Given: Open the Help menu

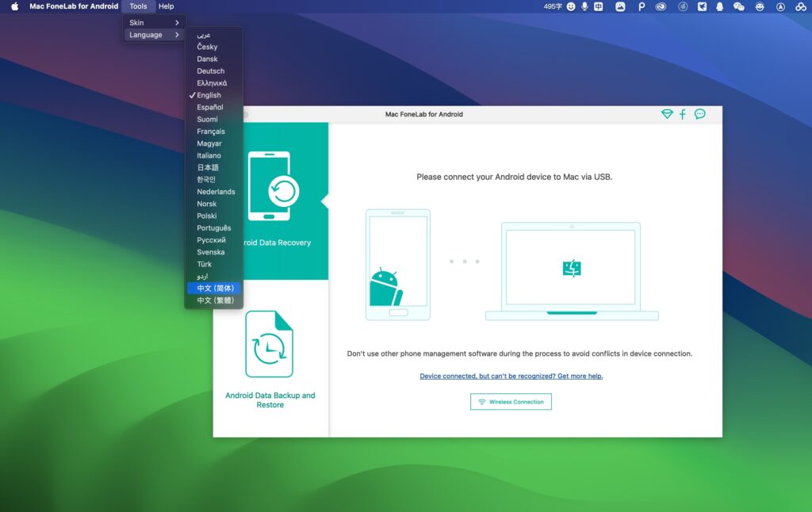Looking at the screenshot, I should pyautogui.click(x=166, y=6).
